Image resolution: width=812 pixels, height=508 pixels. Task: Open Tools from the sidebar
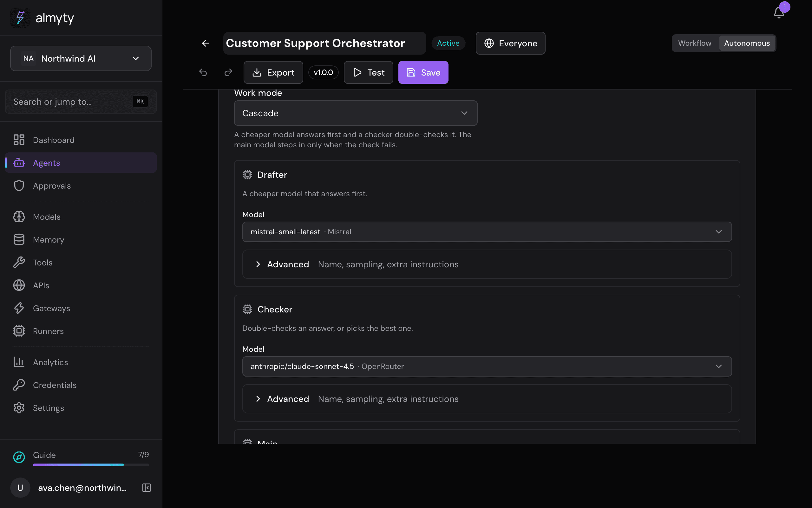(81, 262)
